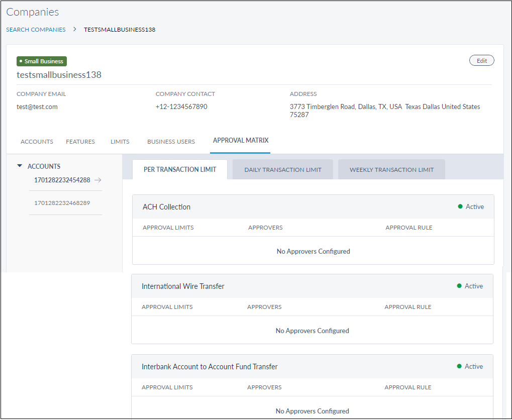Viewport: 512px width, 420px height.
Task: Switch to Daily Transaction Limit tab
Action: click(283, 170)
